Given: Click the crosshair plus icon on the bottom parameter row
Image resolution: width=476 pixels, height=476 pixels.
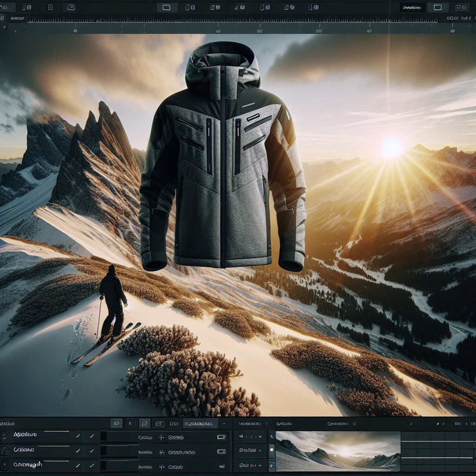Looking at the screenshot, I should [161, 467].
